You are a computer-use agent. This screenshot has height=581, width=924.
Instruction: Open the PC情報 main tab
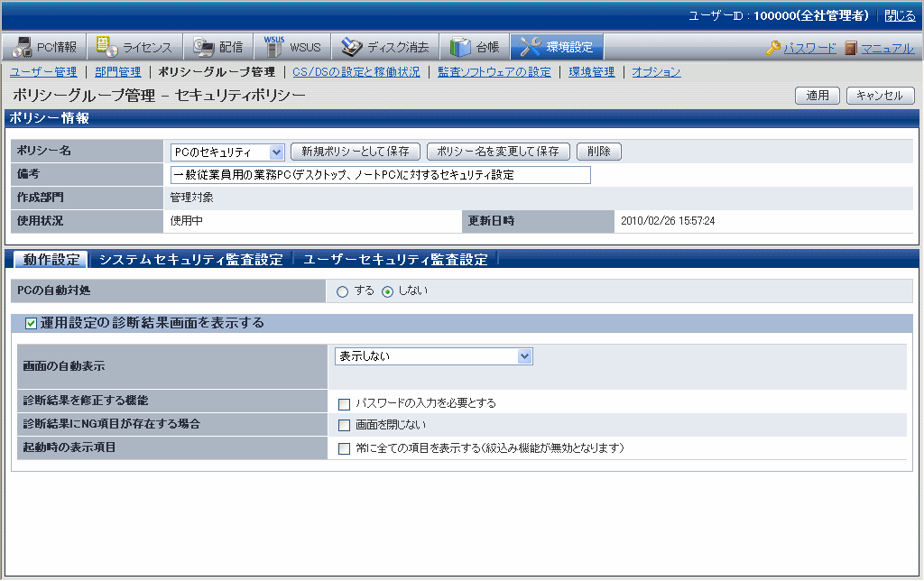coord(44,47)
